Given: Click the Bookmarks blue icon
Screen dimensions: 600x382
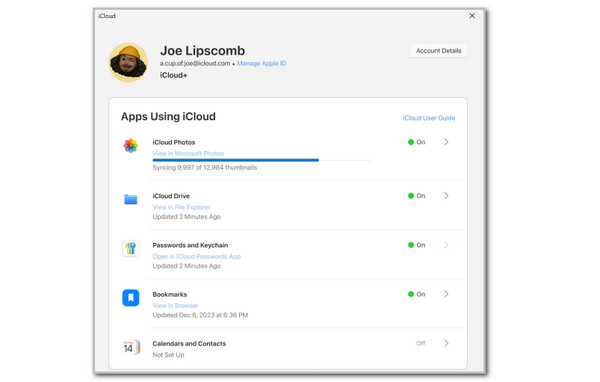Looking at the screenshot, I should pyautogui.click(x=130, y=297).
